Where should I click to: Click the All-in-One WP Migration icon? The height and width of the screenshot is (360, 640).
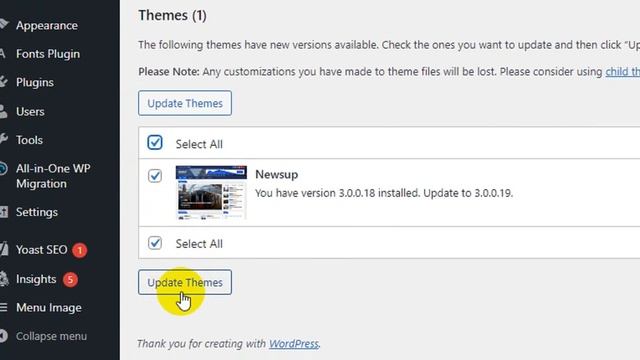(x=3, y=169)
